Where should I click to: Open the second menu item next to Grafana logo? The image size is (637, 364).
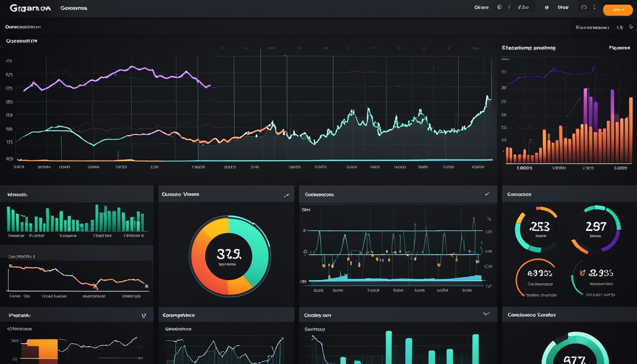point(73,8)
